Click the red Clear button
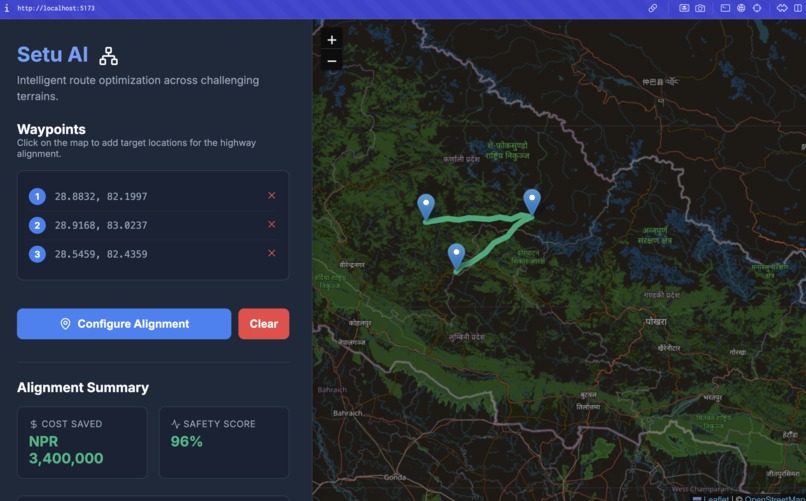This screenshot has height=501, width=806. click(x=264, y=324)
